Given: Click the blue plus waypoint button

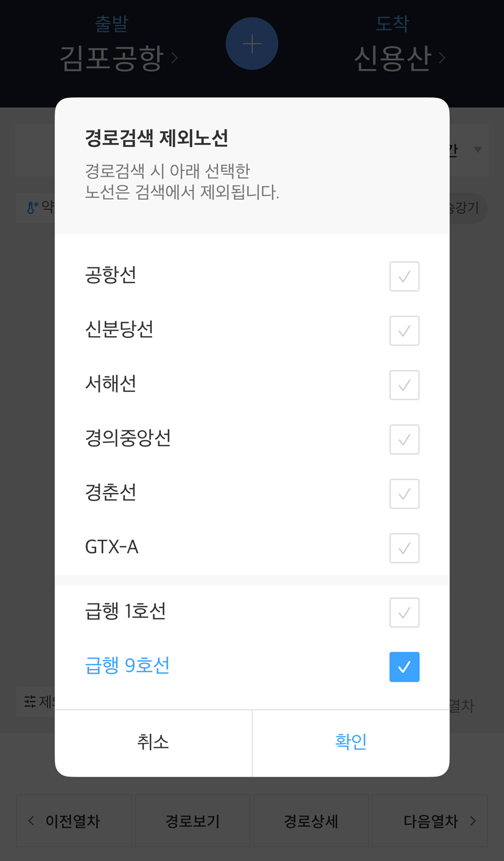Looking at the screenshot, I should (252, 43).
